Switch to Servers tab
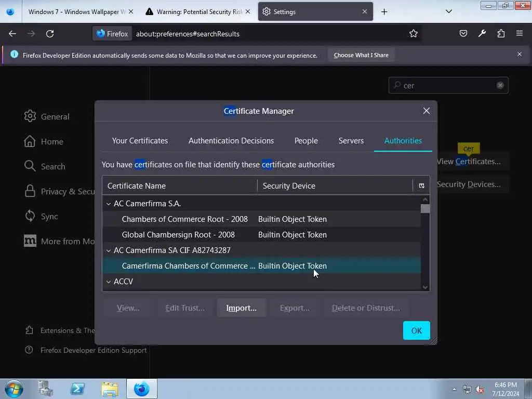This screenshot has width=532, height=399. [x=351, y=140]
